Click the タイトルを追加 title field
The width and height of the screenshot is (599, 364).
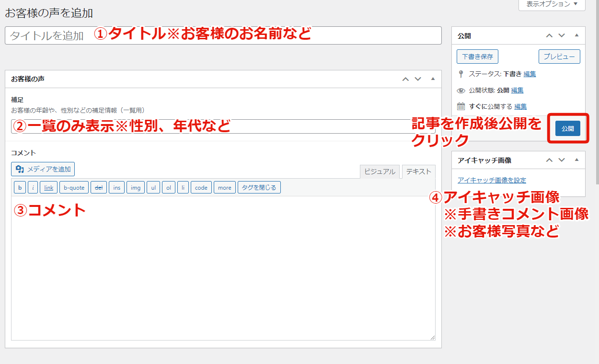tap(48, 36)
